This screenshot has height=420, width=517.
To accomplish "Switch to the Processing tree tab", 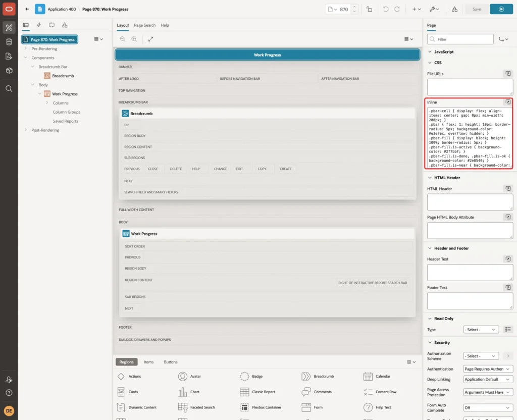I will 51,25.
